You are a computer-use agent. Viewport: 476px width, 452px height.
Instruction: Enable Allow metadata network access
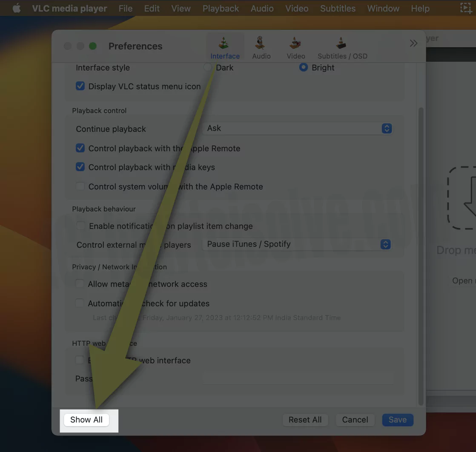[80, 283]
